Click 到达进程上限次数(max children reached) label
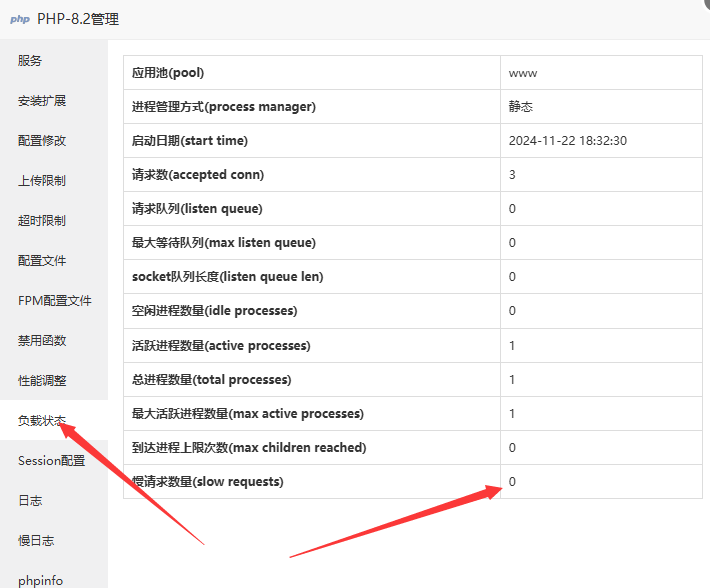The height and width of the screenshot is (588, 710). point(249,448)
